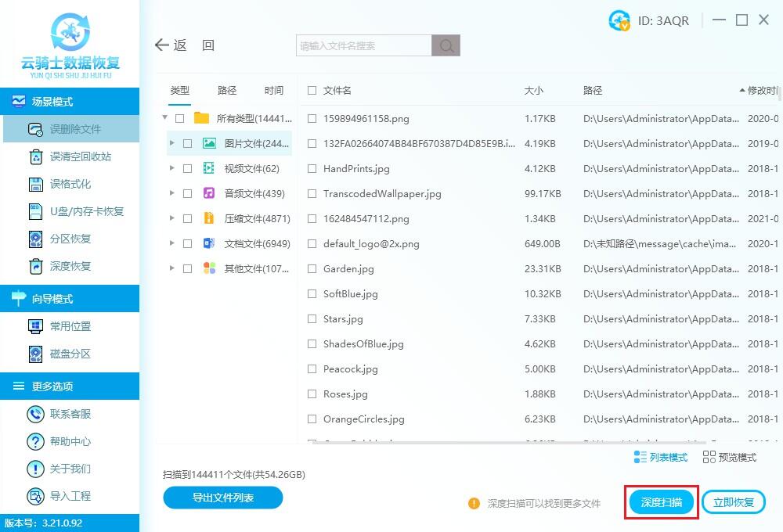The width and height of the screenshot is (783, 532).
Task: Open 分区恢复 partition icon
Action: [x=35, y=239]
